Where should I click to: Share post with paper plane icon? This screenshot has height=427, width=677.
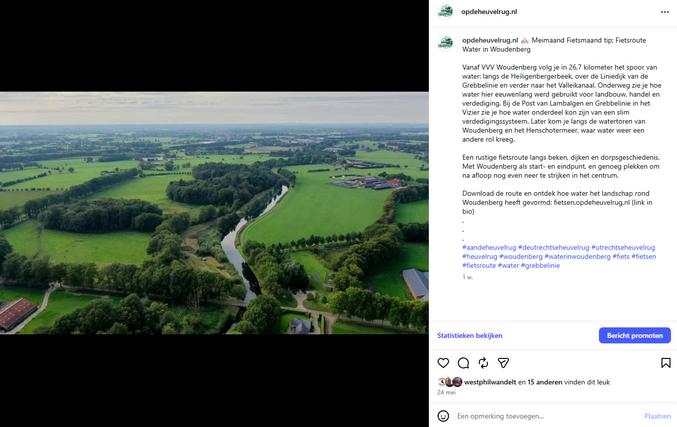point(503,363)
